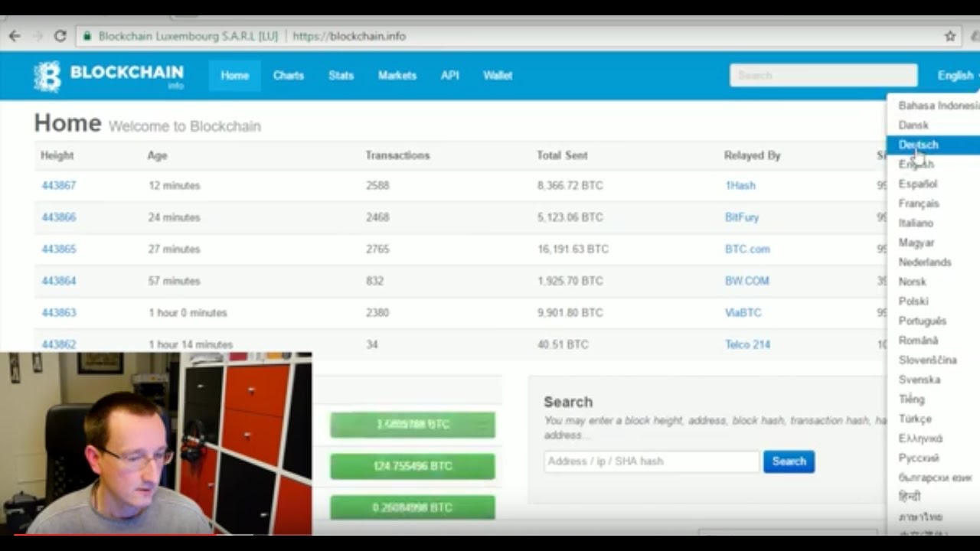The image size is (980, 551).
Task: Click the green padlock security icon
Action: pyautogui.click(x=87, y=36)
